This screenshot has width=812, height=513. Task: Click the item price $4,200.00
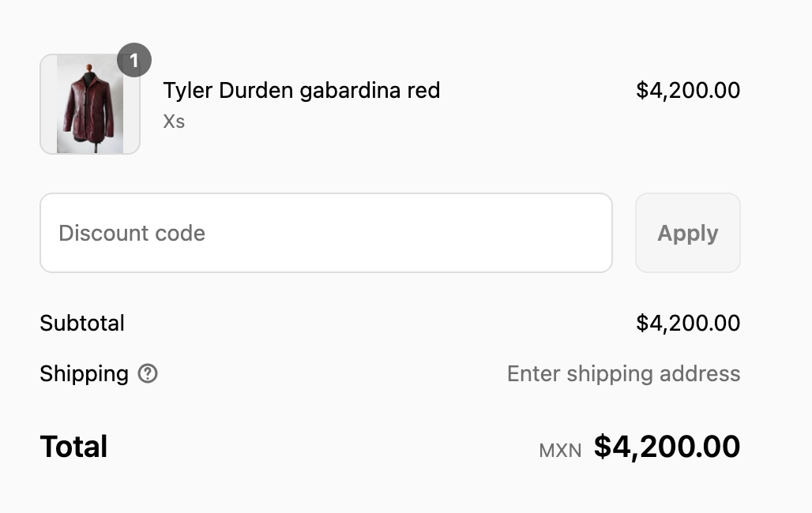point(688,90)
